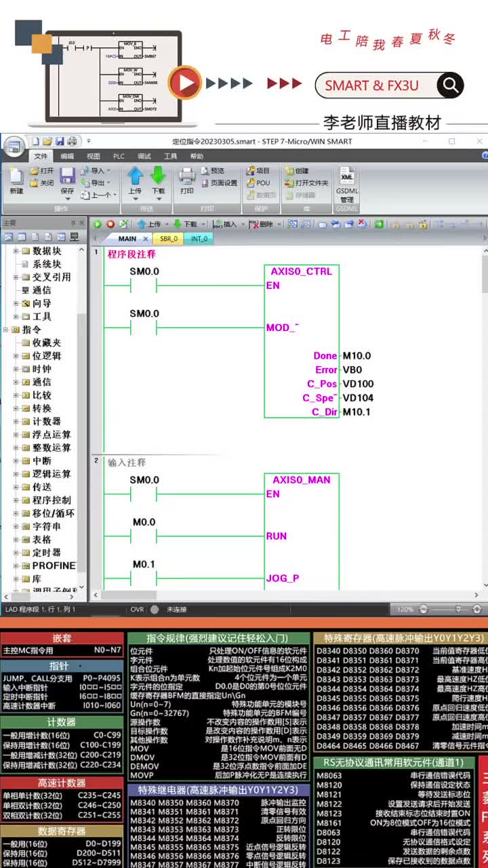
Task: Expand the Timers folder (定时器)
Action: point(16,553)
